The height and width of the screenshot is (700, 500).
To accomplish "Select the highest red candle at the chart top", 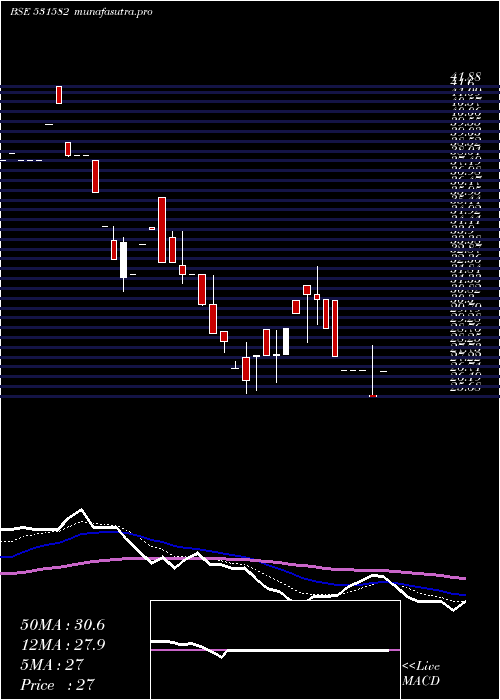I will pyautogui.click(x=59, y=95).
